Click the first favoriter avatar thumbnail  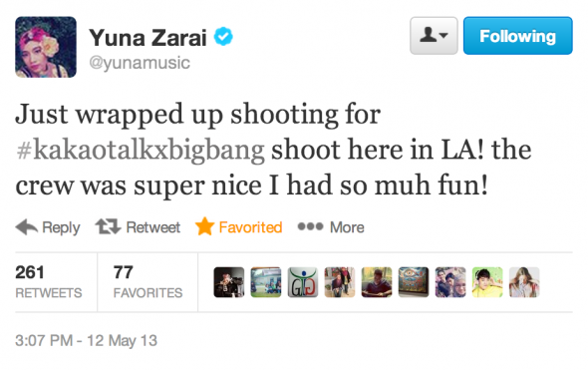[x=229, y=282]
